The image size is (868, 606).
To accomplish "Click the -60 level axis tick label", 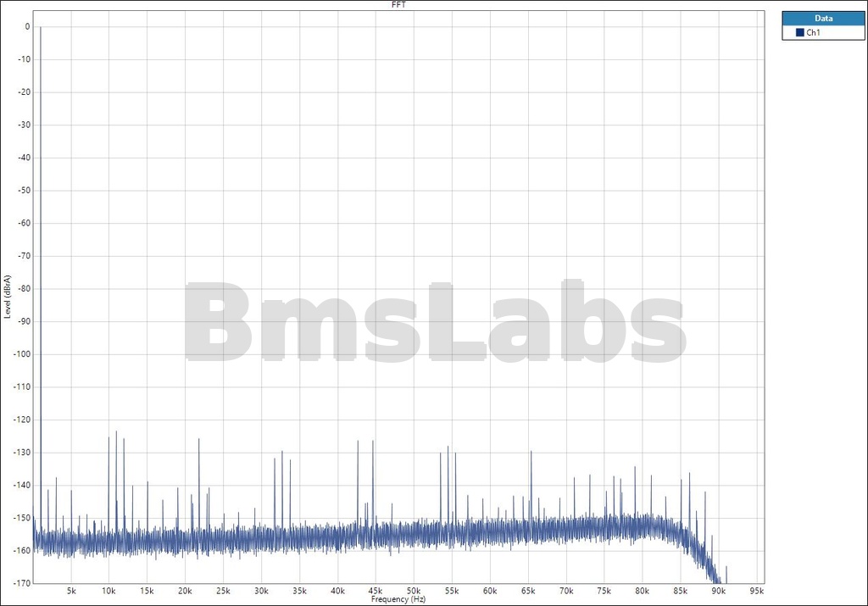I will [24, 223].
